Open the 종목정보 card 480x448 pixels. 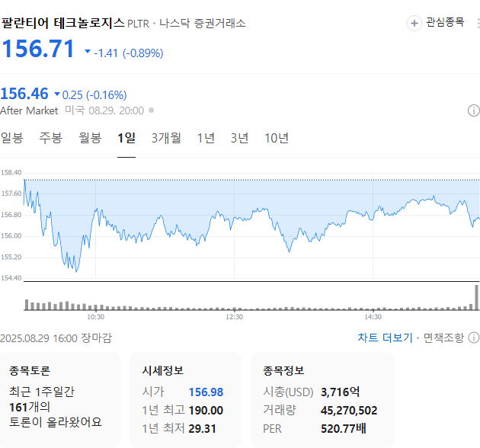coord(323,399)
